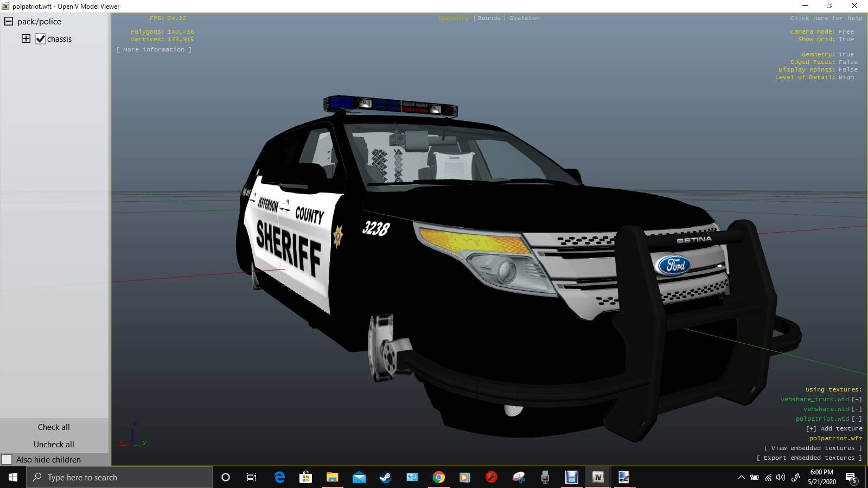The height and width of the screenshot is (488, 868).
Task: Open battery status in system tray
Action: [755, 477]
